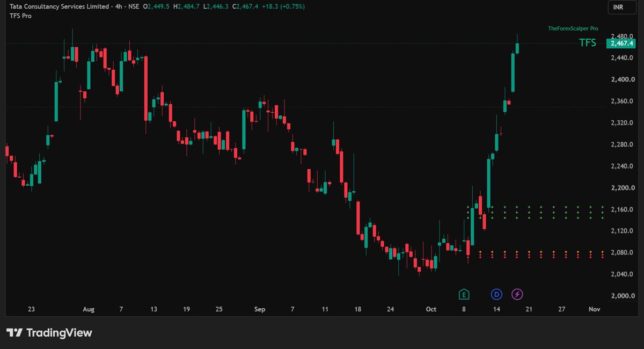Viewport: 644px width, 349px height.
Task: Click the 2,320.0 price axis label
Action: point(623,123)
